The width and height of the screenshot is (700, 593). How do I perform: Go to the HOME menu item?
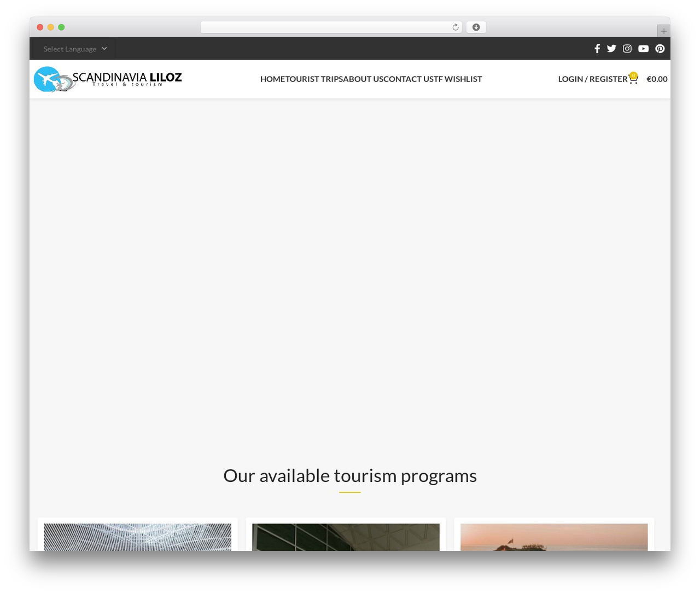[x=273, y=79]
